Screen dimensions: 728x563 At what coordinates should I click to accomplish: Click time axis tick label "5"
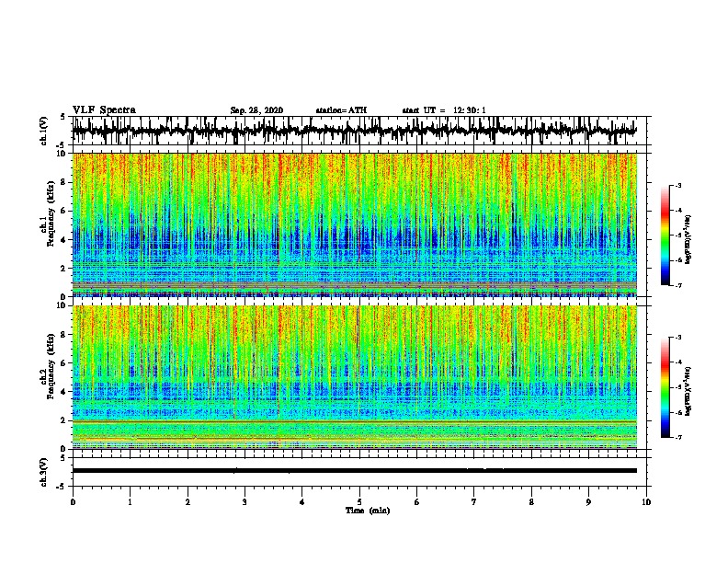tap(359, 502)
